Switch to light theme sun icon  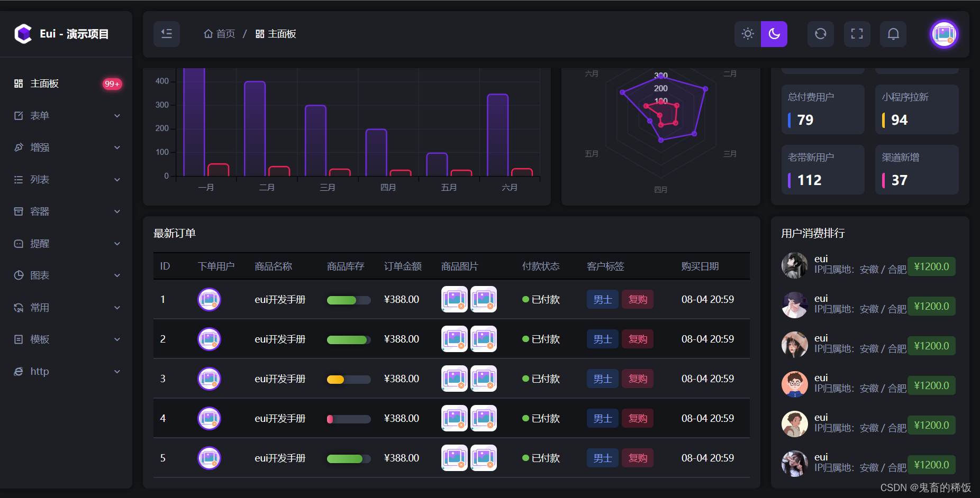748,34
